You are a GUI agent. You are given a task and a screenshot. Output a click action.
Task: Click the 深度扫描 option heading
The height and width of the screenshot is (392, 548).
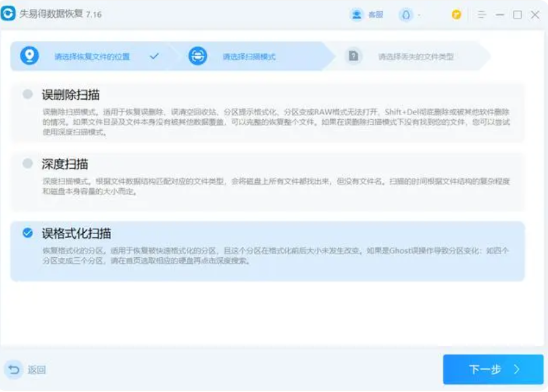click(x=65, y=164)
